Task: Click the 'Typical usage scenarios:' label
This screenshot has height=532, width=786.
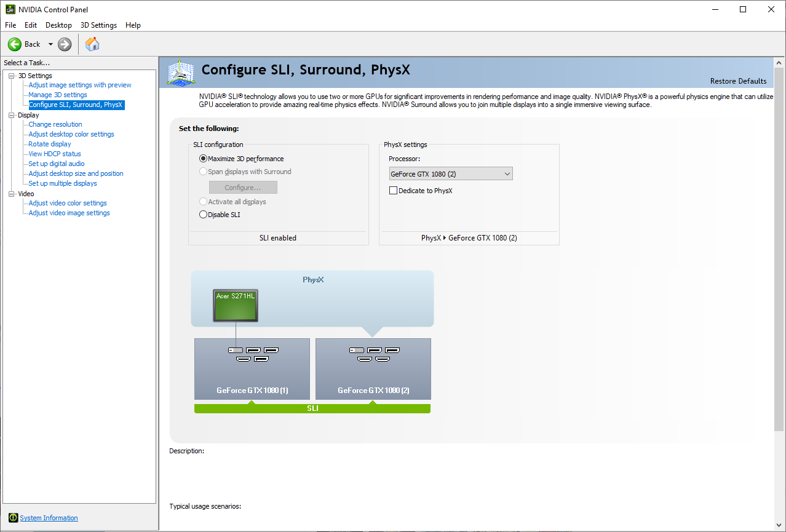Action: 205,506
